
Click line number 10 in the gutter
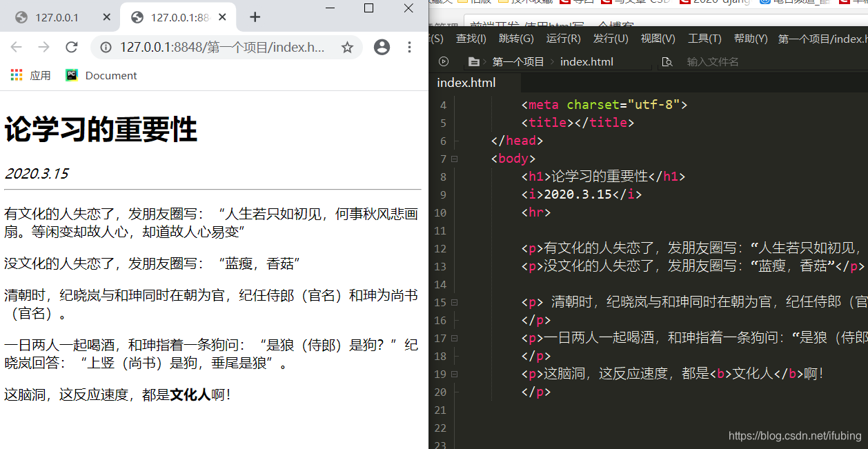click(x=441, y=212)
